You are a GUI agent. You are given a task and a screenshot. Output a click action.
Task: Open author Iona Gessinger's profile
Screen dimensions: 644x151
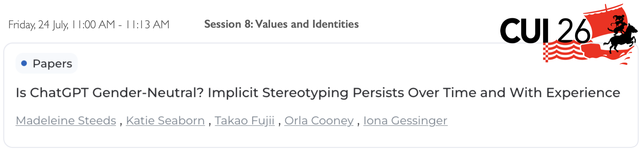405,121
